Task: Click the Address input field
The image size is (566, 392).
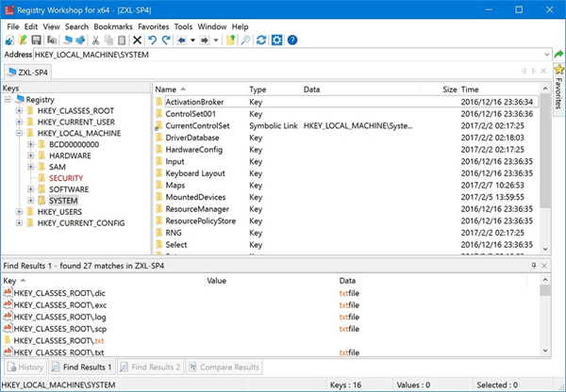Action: 283,57
